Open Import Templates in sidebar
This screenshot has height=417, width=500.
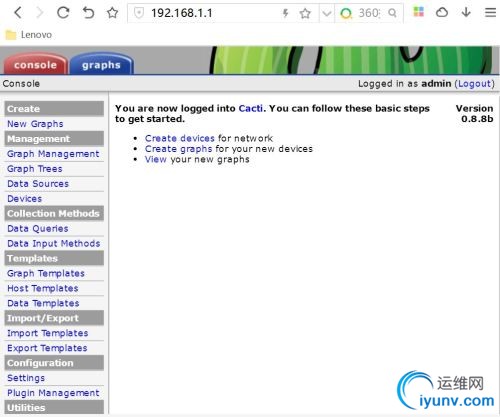[x=48, y=333]
